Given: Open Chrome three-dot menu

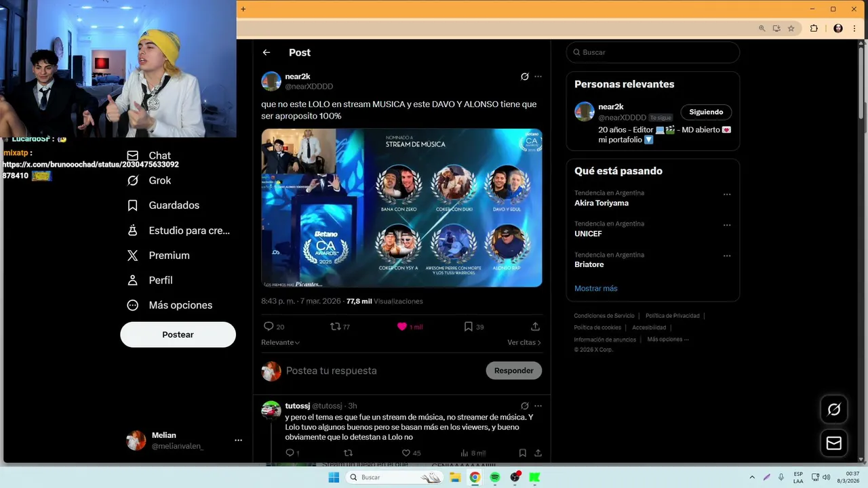Looking at the screenshot, I should [854, 28].
